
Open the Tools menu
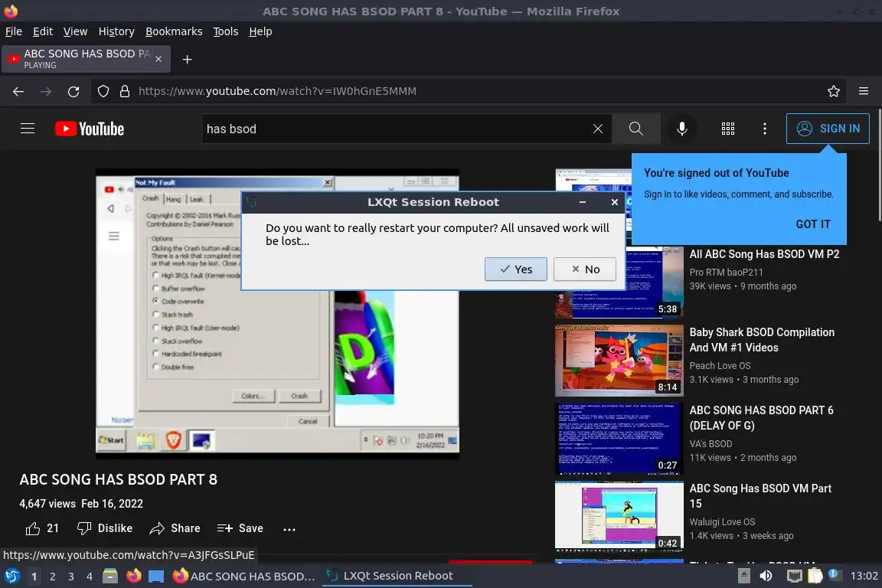[x=226, y=31]
